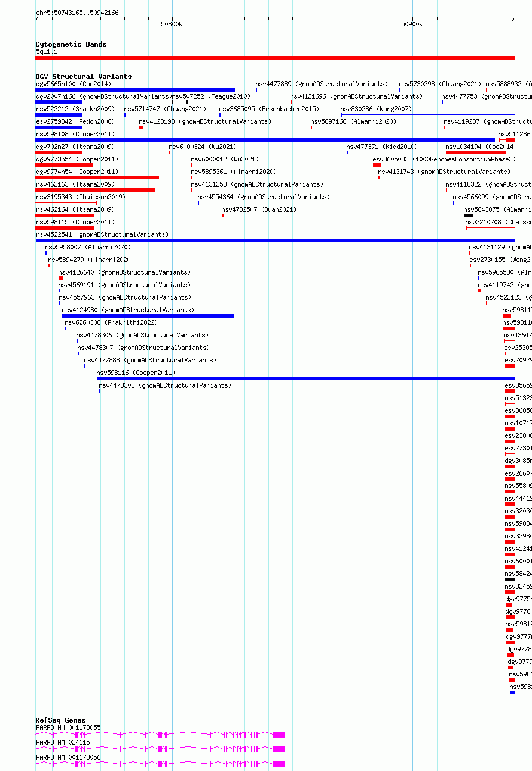This screenshot has width=532, height=771.
Task: Click the black nsv507252 (Teague2010) feature glyph
Action: coord(180,102)
